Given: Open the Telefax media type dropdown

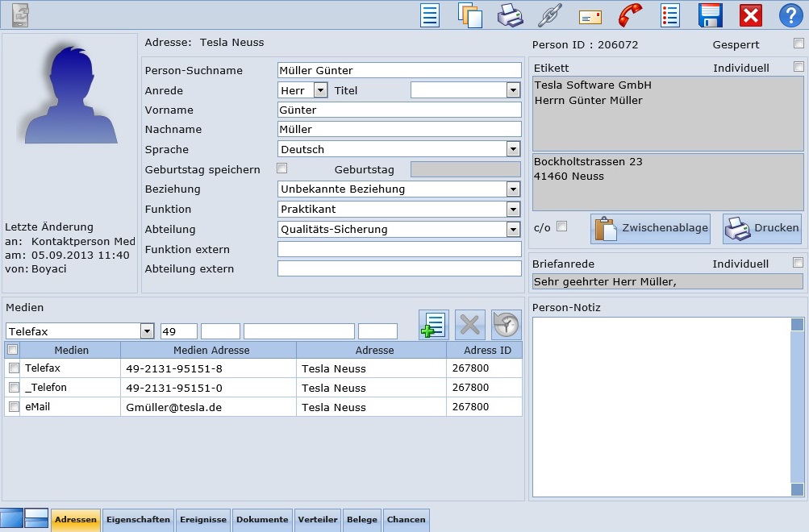Looking at the screenshot, I should coord(147,331).
